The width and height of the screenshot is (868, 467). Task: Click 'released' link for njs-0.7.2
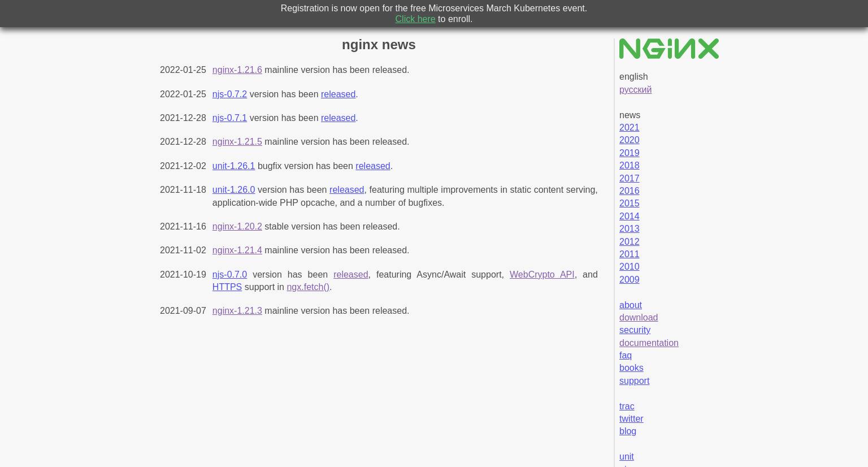coord(338,94)
